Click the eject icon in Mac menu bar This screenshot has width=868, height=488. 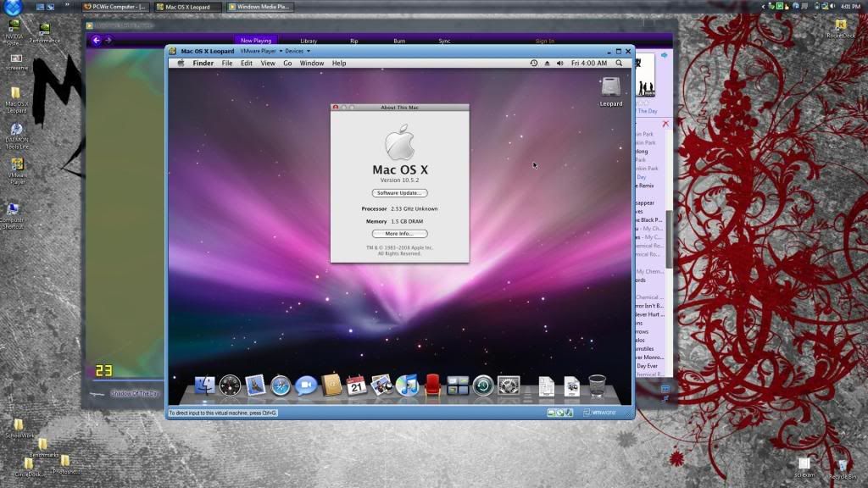click(547, 63)
